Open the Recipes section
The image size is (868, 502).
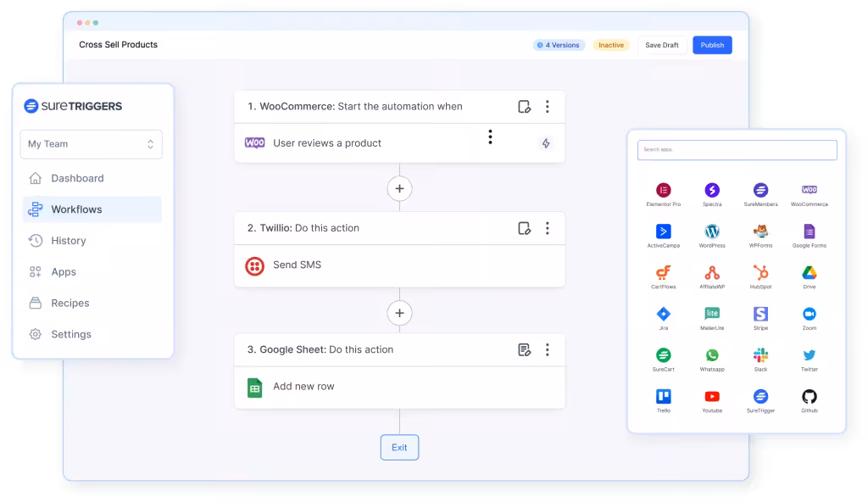(x=71, y=303)
